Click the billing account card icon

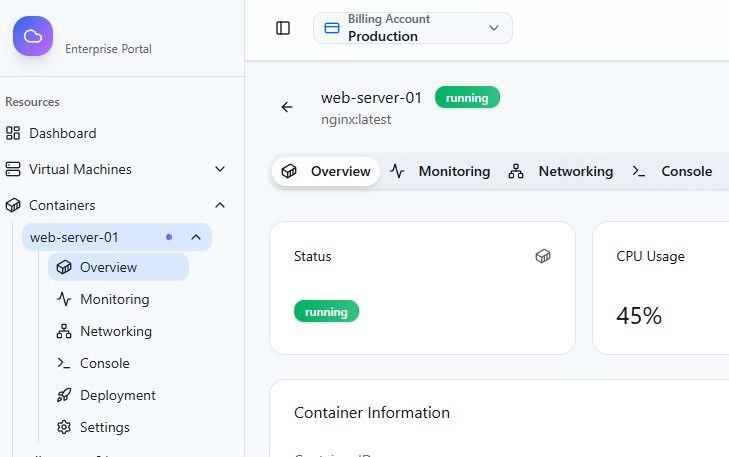(x=331, y=28)
